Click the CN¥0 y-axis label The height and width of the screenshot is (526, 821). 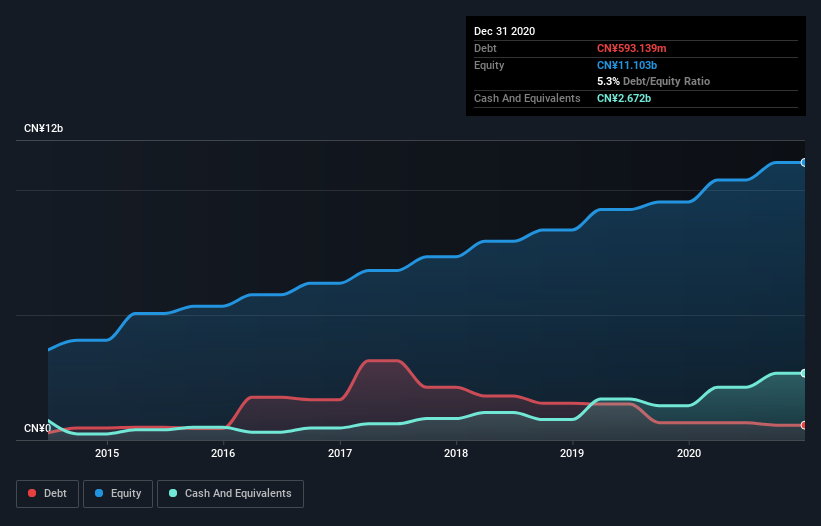point(38,428)
